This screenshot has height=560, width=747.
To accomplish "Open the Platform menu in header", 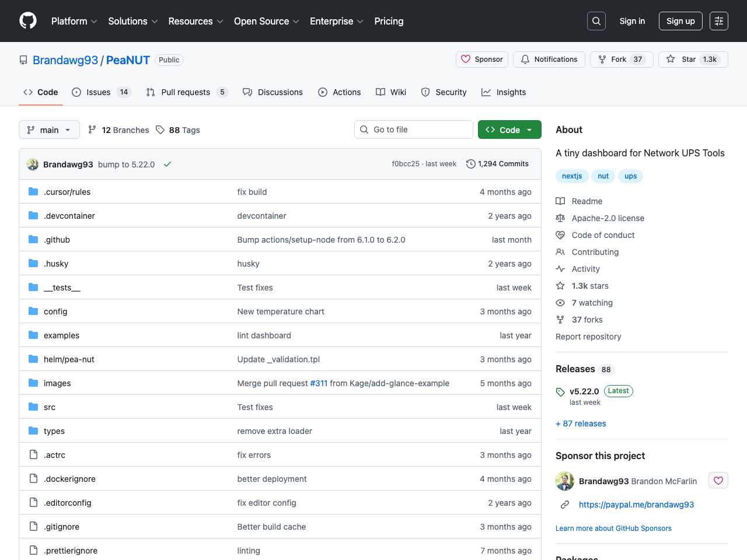I will coord(74,21).
